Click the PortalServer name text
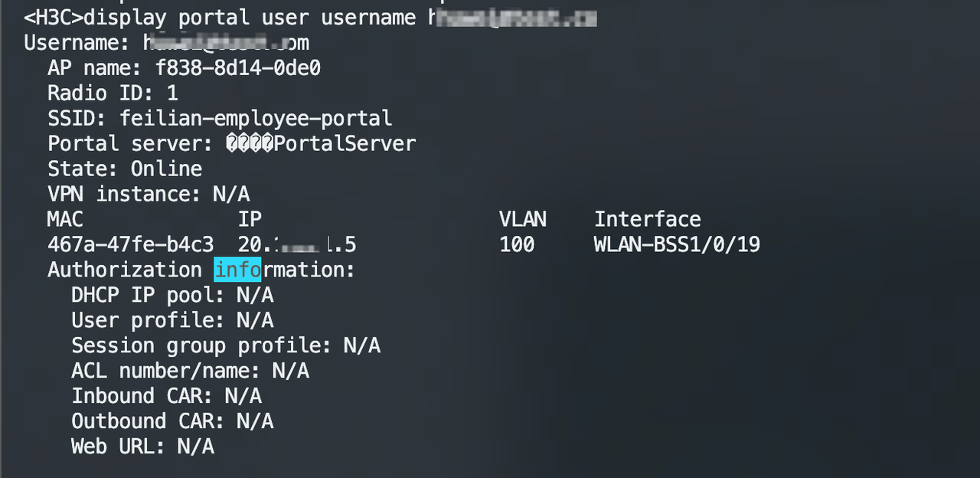 click(345, 143)
